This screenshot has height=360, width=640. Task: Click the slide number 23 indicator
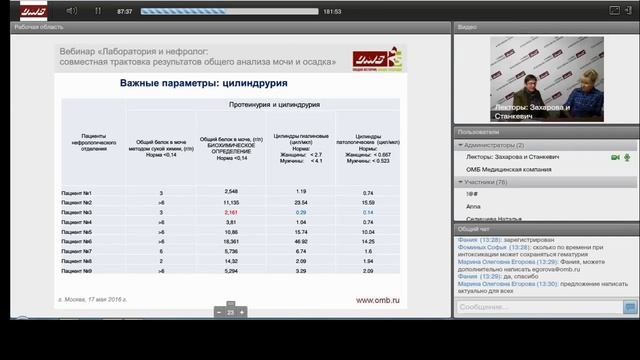(x=231, y=312)
